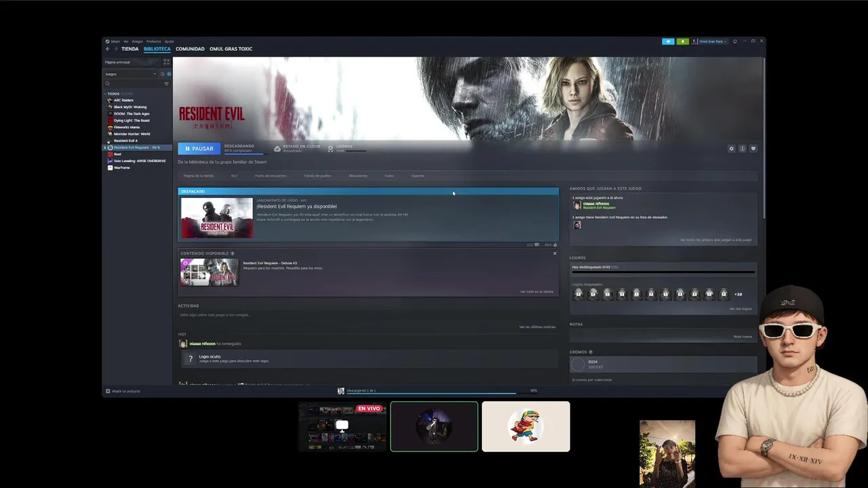Image resolution: width=868 pixels, height=488 pixels.
Task: Add game to favorites heart icon
Action: coord(753,148)
